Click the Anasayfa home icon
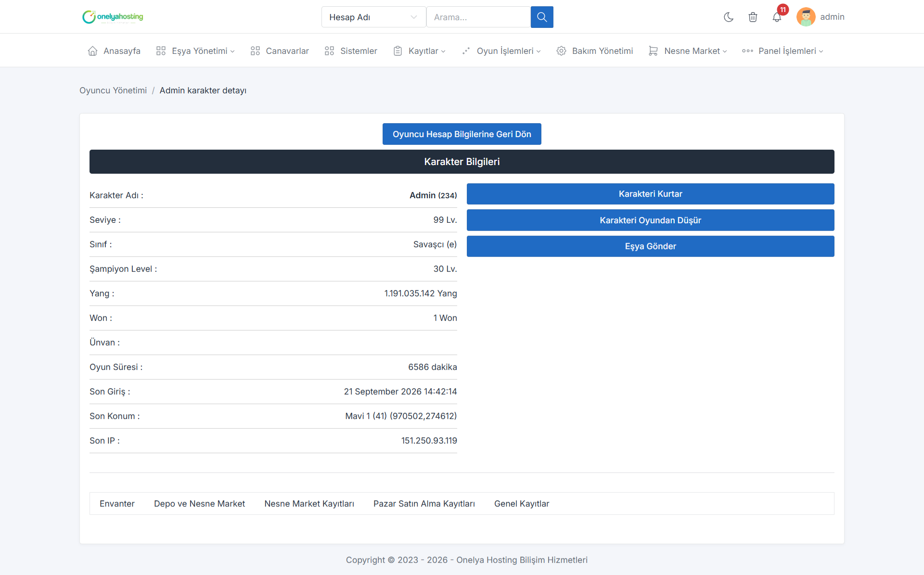Viewport: 924px width, 575px height. [x=92, y=51]
